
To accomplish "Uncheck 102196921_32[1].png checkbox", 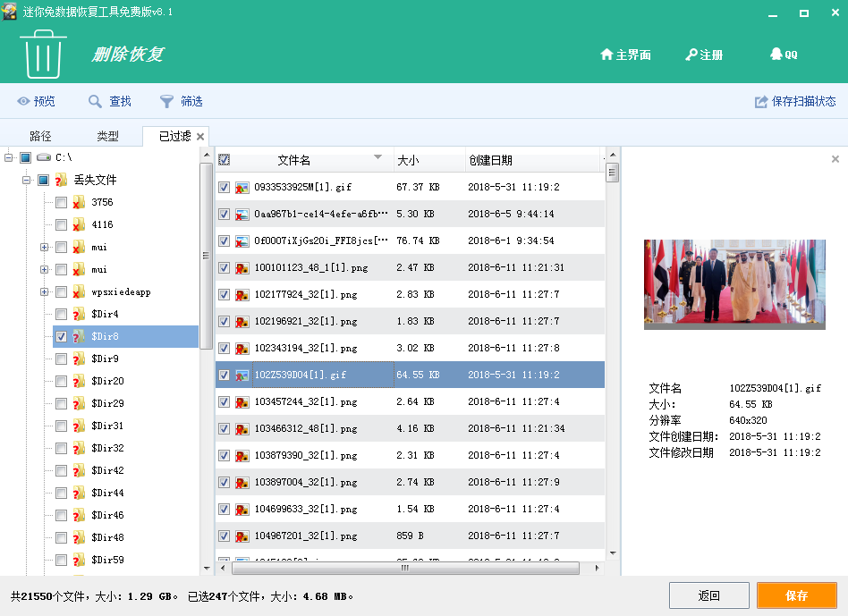I will pos(224,322).
